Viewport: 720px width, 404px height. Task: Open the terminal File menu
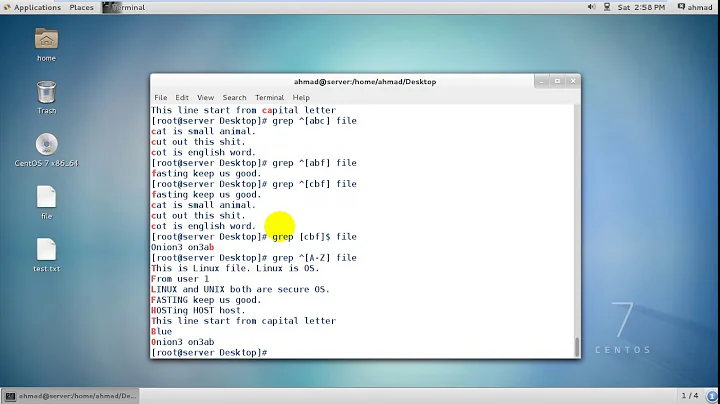[x=160, y=97]
